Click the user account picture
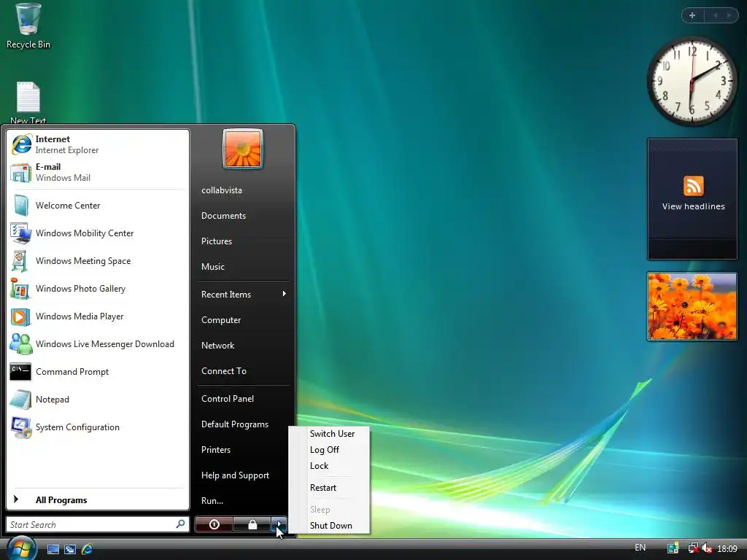 [242, 149]
